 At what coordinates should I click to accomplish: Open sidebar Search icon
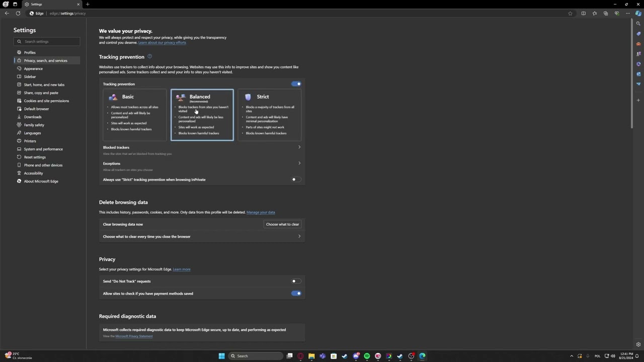point(638,24)
